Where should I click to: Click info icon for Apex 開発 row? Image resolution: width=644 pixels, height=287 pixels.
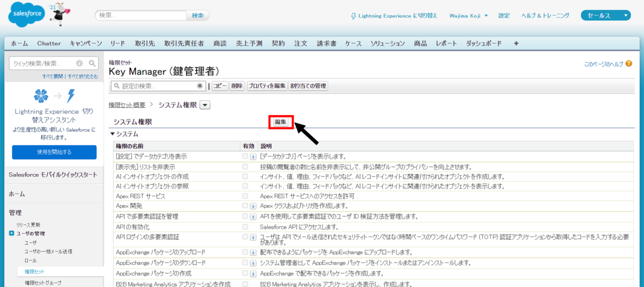[252, 206]
